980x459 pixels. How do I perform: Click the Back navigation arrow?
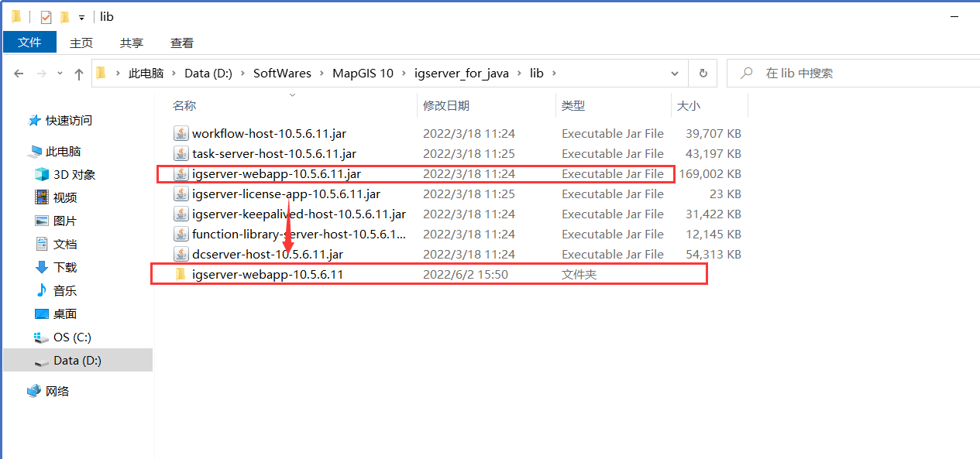[19, 74]
